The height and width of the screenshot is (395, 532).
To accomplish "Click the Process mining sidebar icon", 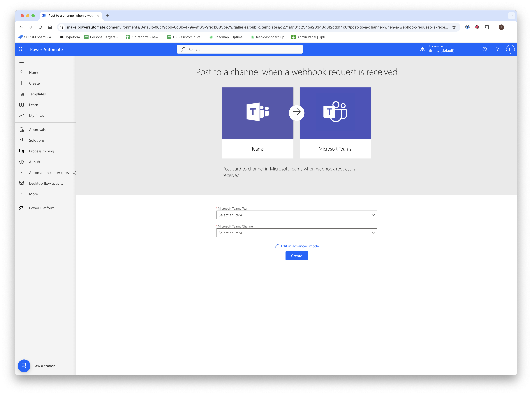I will coord(22,151).
